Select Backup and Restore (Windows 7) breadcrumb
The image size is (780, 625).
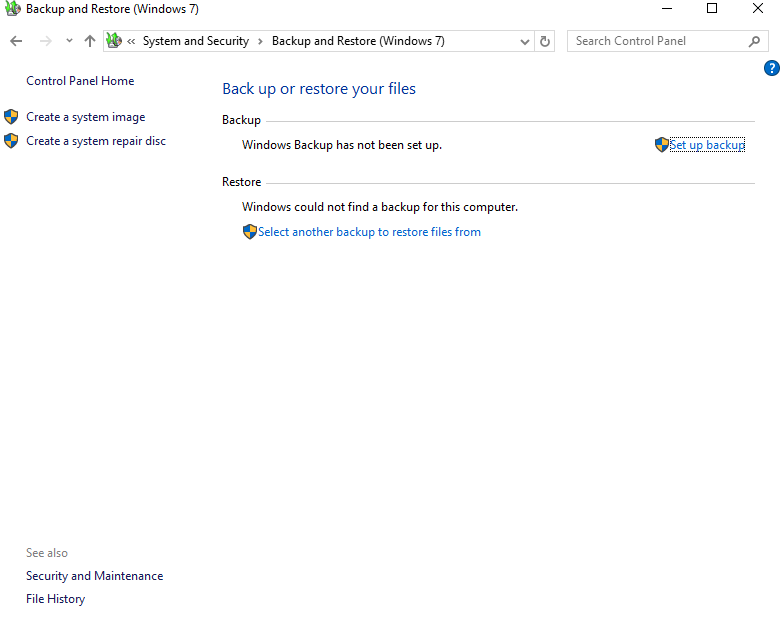pos(358,41)
